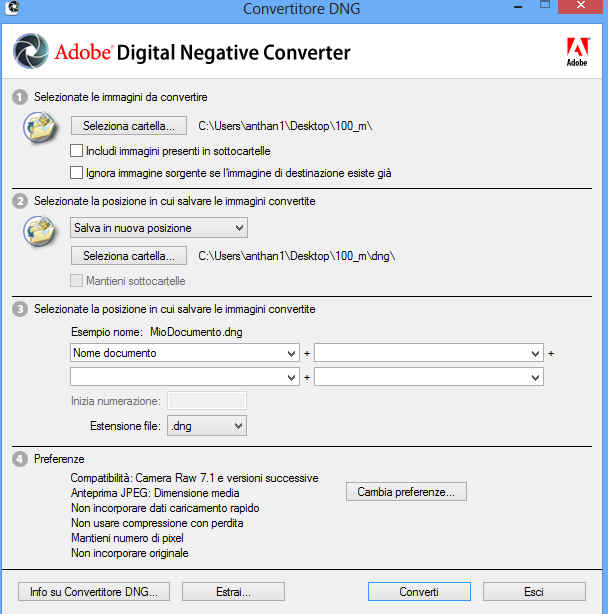This screenshot has height=614, width=608.
Task: Click source path C:\Users\anthan1\Desktop\100_m\ text
Action: tap(285, 126)
